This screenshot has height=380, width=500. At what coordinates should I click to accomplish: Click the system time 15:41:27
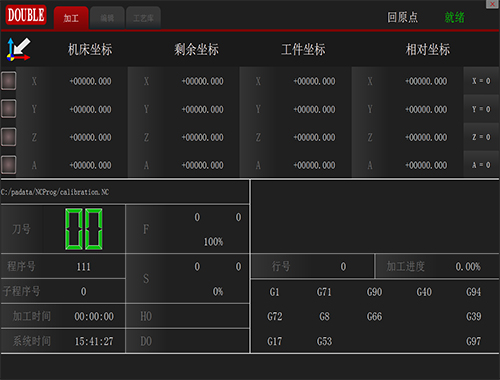(94, 341)
